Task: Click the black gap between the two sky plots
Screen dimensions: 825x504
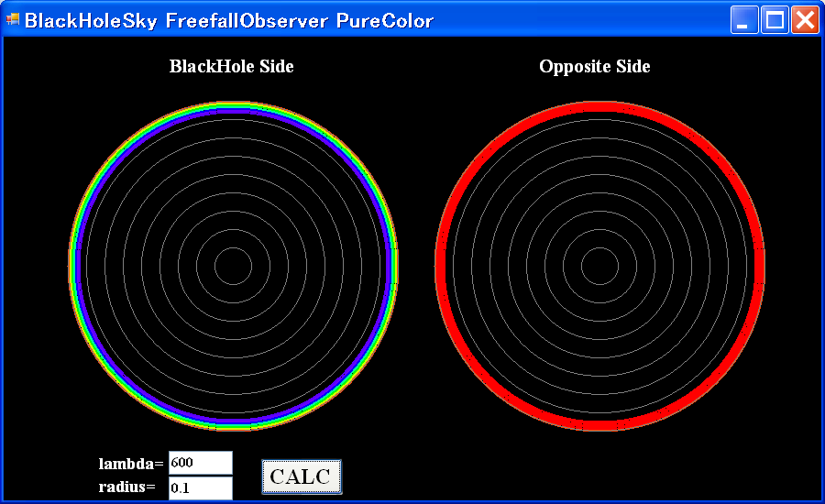Action: pos(416,266)
